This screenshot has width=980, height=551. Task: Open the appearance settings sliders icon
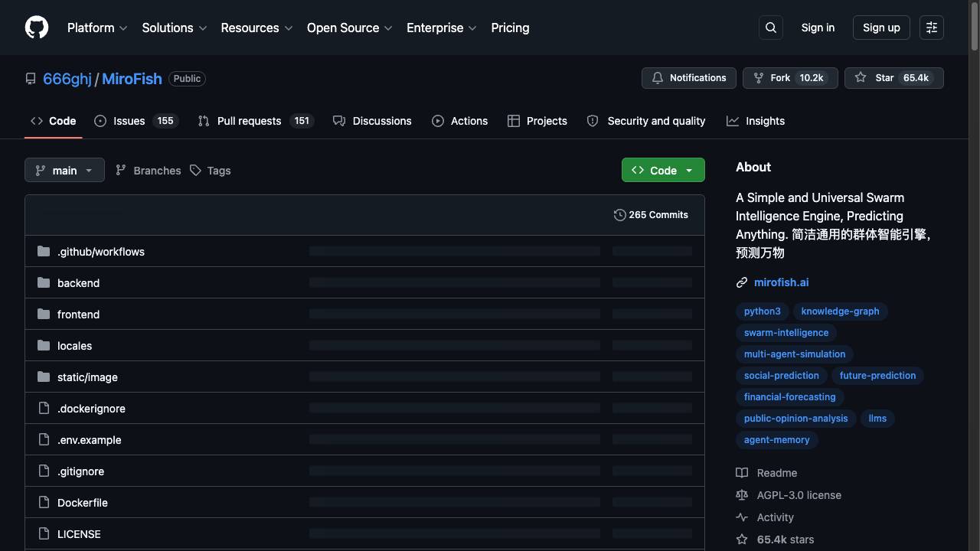pyautogui.click(x=932, y=28)
